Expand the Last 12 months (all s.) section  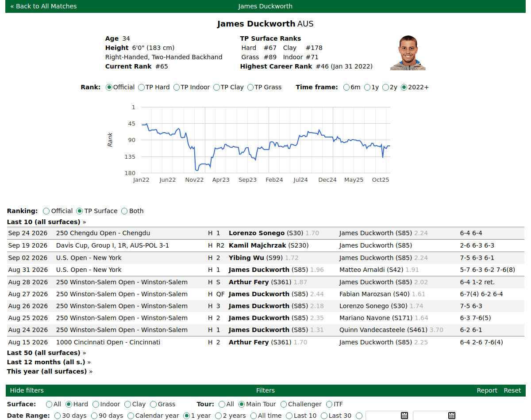[x=49, y=362]
